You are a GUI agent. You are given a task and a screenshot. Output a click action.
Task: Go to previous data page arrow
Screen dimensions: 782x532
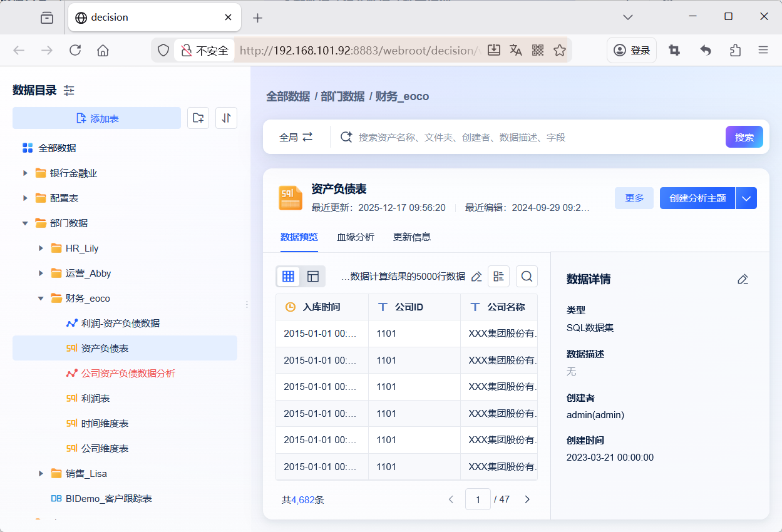451,499
